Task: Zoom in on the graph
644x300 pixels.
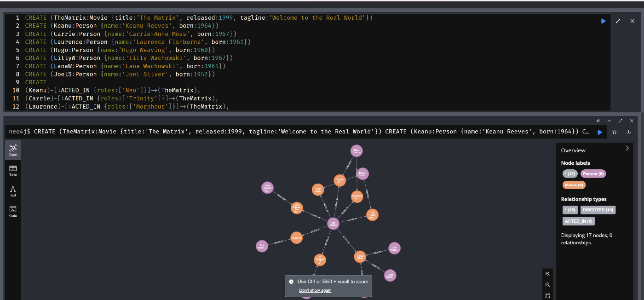Action: click(x=547, y=274)
